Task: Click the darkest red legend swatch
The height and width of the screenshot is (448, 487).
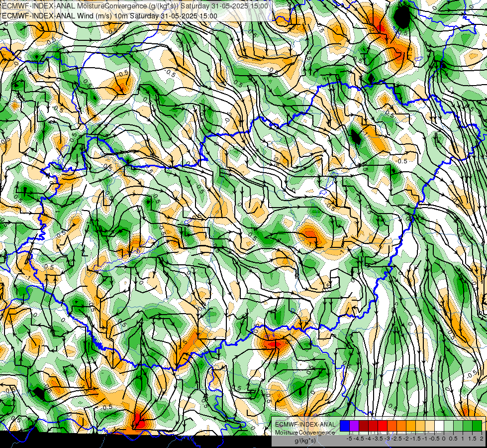Action: pyautogui.click(x=364, y=426)
